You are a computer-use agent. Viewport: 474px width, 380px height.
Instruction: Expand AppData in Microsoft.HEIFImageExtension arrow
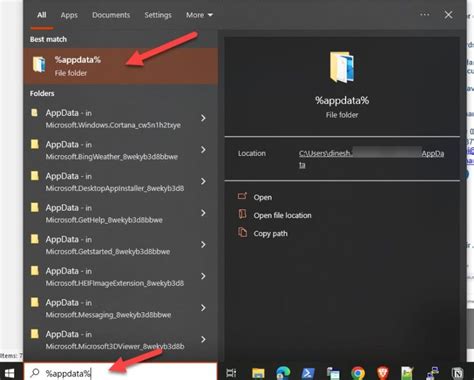(203, 276)
